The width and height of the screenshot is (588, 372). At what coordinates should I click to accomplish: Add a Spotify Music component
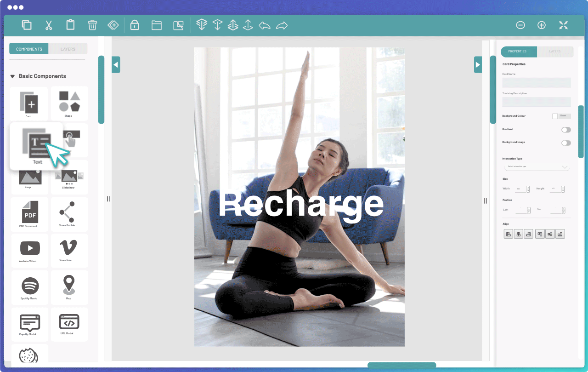[30, 287]
